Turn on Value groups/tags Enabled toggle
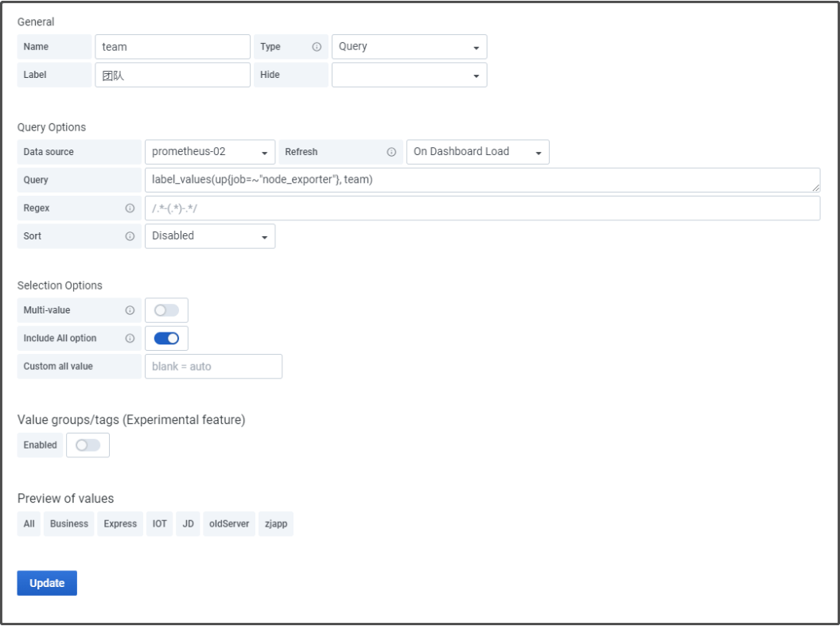Viewport: 840px width, 626px height. (x=87, y=445)
